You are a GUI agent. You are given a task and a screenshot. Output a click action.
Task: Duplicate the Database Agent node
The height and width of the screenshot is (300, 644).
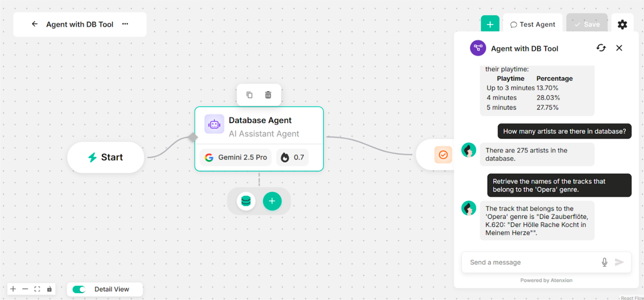point(249,95)
